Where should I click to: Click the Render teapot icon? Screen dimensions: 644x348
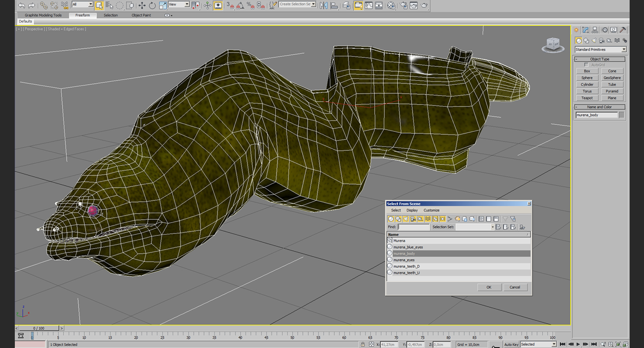point(424,5)
